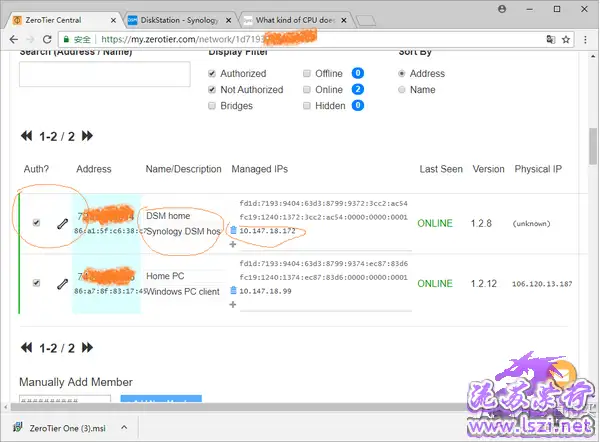Go back with the browser back arrow
The width and height of the screenshot is (600, 442).
click(x=14, y=39)
